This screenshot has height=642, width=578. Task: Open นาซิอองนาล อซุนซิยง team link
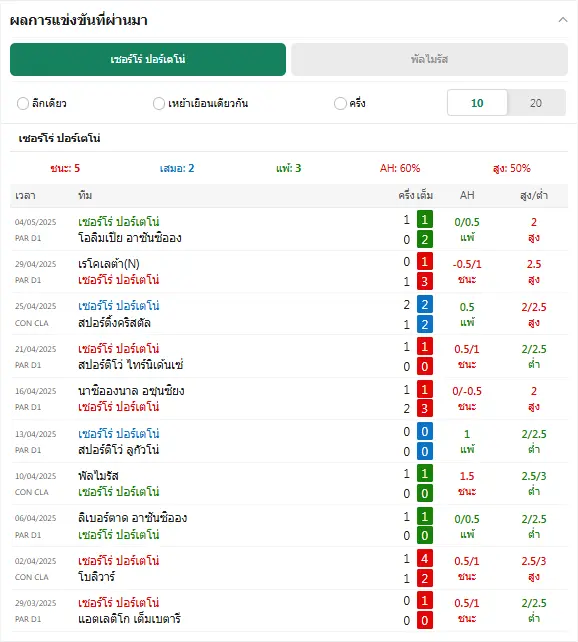pos(131,391)
